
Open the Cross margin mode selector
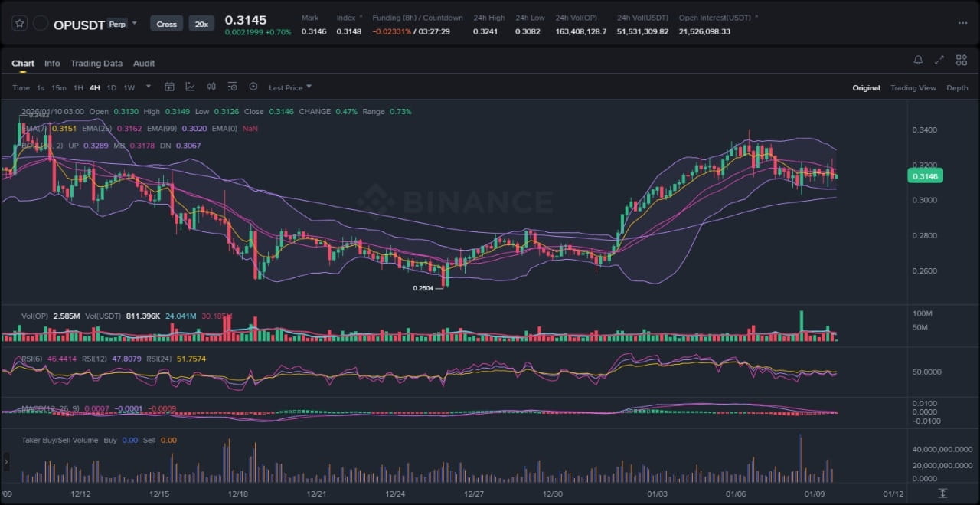click(x=166, y=24)
